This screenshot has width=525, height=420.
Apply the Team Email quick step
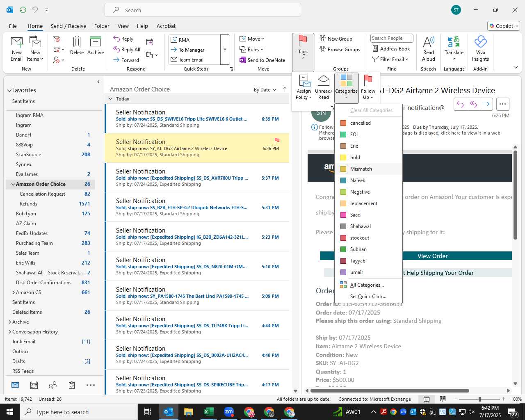[195, 59]
